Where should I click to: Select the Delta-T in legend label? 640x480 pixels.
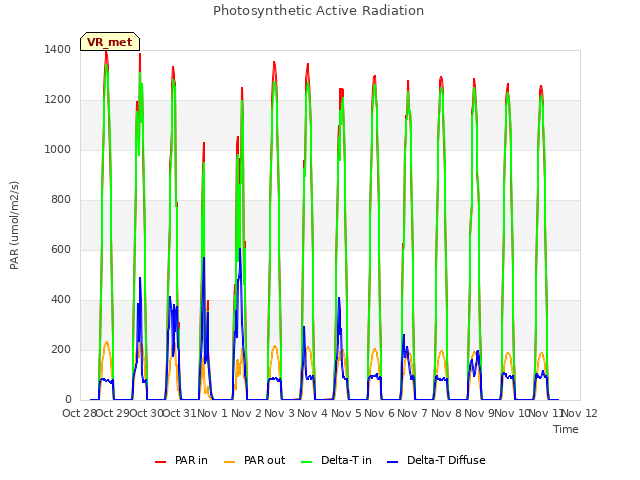tap(346, 460)
